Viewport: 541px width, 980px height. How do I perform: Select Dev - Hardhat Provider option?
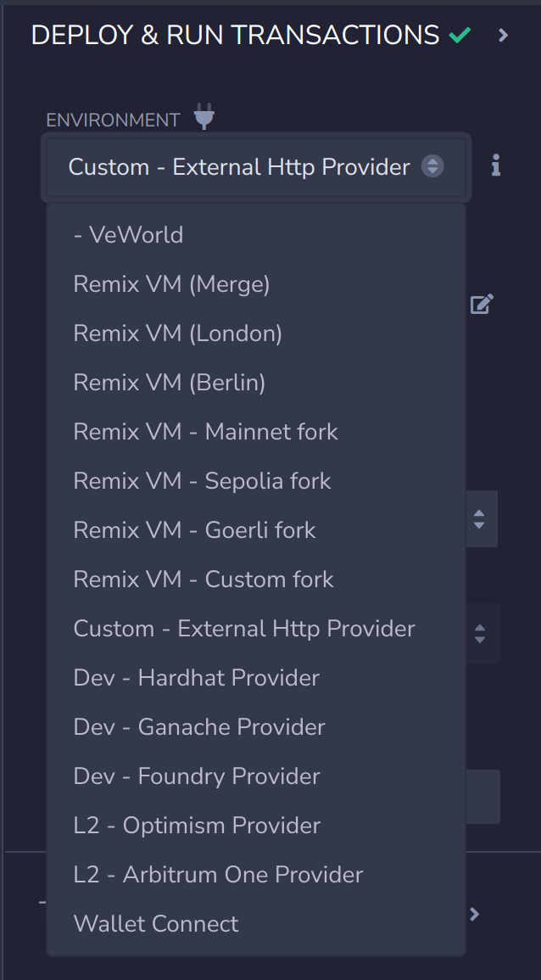click(197, 678)
